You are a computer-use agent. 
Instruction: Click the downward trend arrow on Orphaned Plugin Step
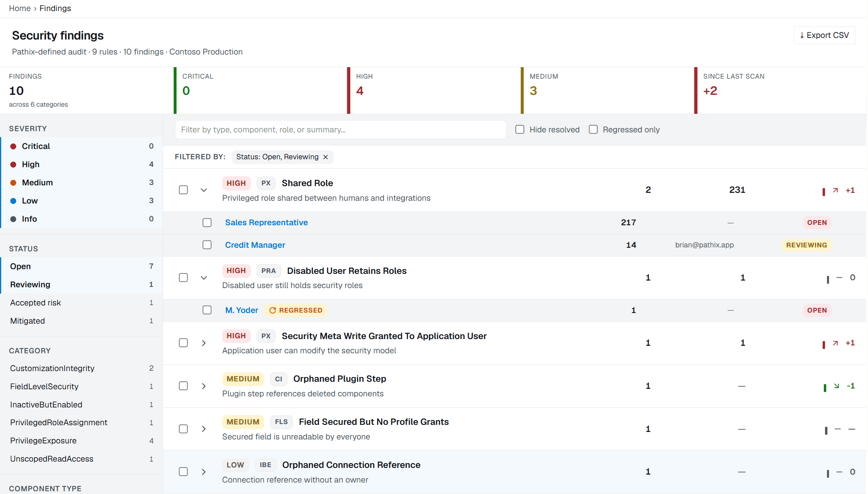pyautogui.click(x=836, y=386)
